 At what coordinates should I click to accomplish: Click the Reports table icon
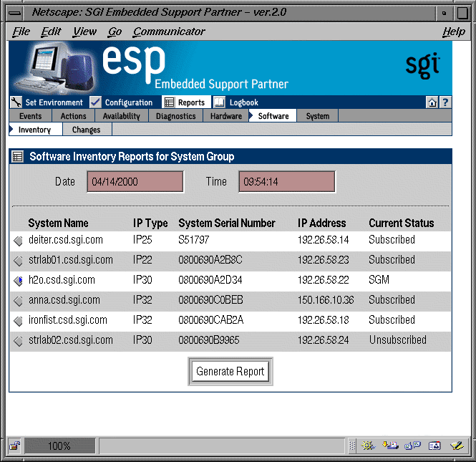pyautogui.click(x=169, y=102)
